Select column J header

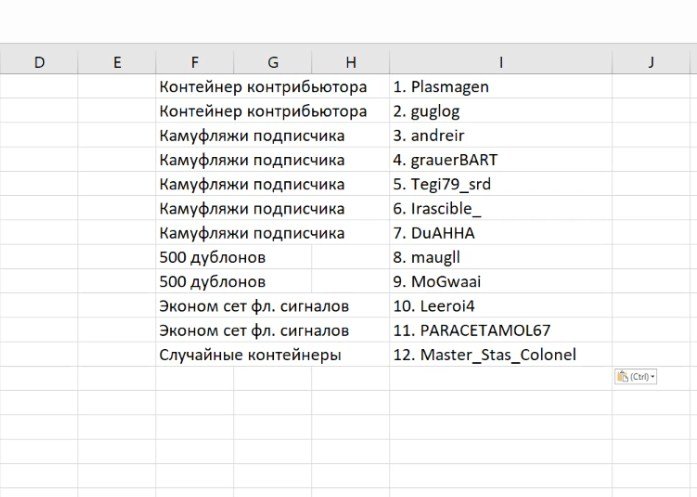(x=651, y=62)
